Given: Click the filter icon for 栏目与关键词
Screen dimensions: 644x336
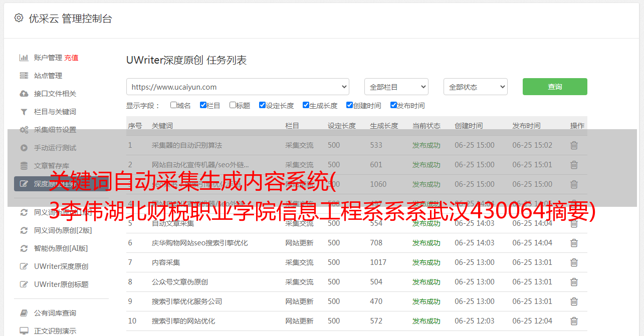Looking at the screenshot, I should 24,112.
